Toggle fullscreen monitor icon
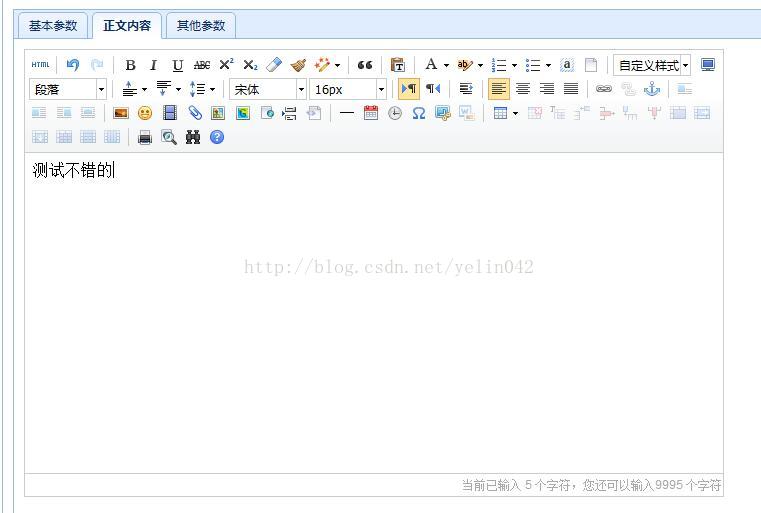The image size is (761, 513). point(708,65)
